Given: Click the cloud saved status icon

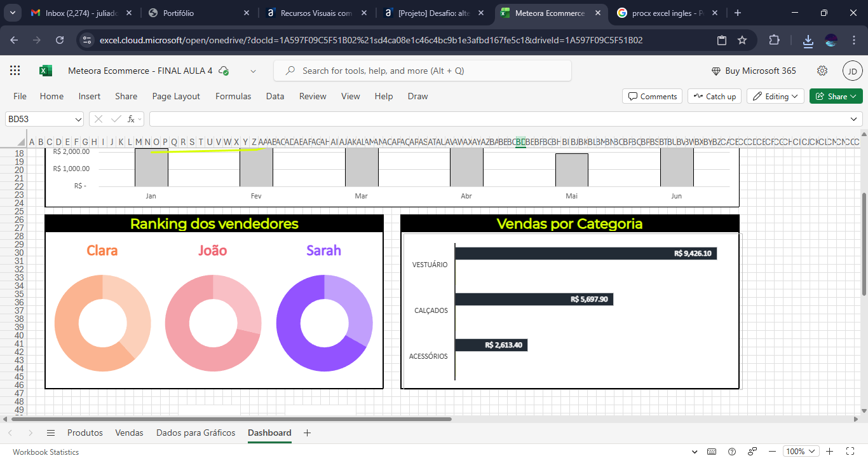Looking at the screenshot, I should [x=224, y=71].
